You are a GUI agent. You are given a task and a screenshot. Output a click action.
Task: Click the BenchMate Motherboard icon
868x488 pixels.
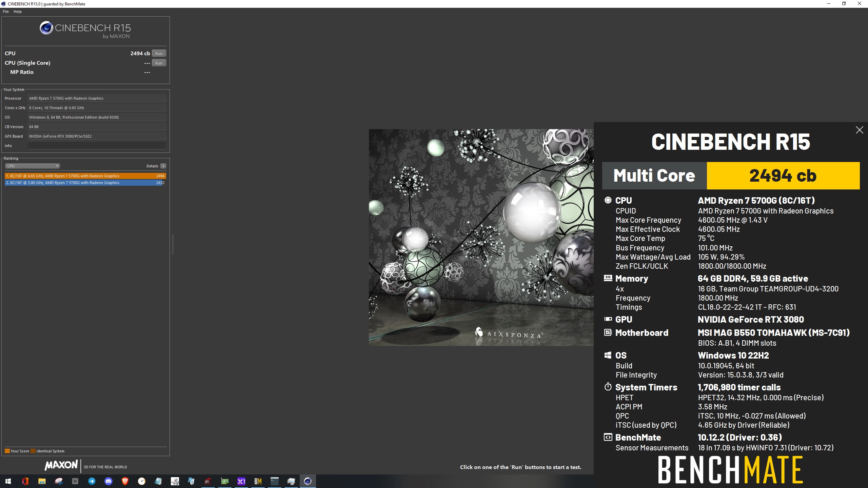coord(608,332)
